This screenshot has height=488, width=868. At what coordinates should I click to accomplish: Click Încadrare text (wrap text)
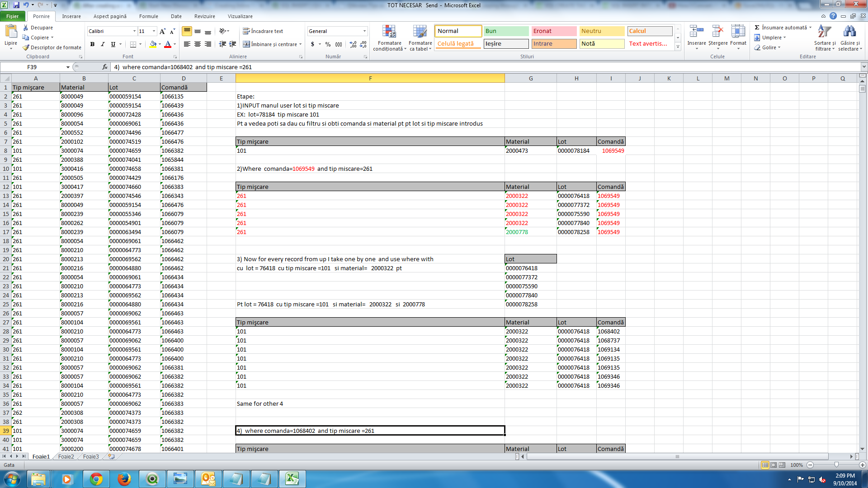pos(263,31)
